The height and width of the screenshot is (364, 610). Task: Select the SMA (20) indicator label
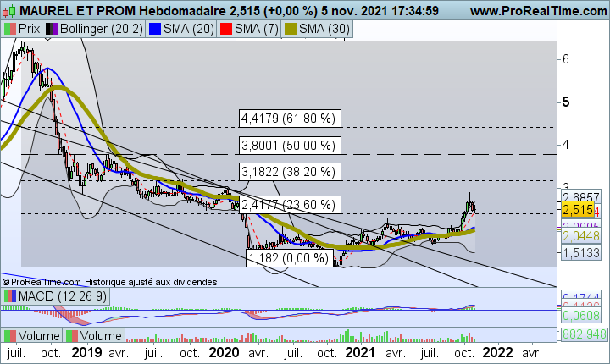coord(181,29)
